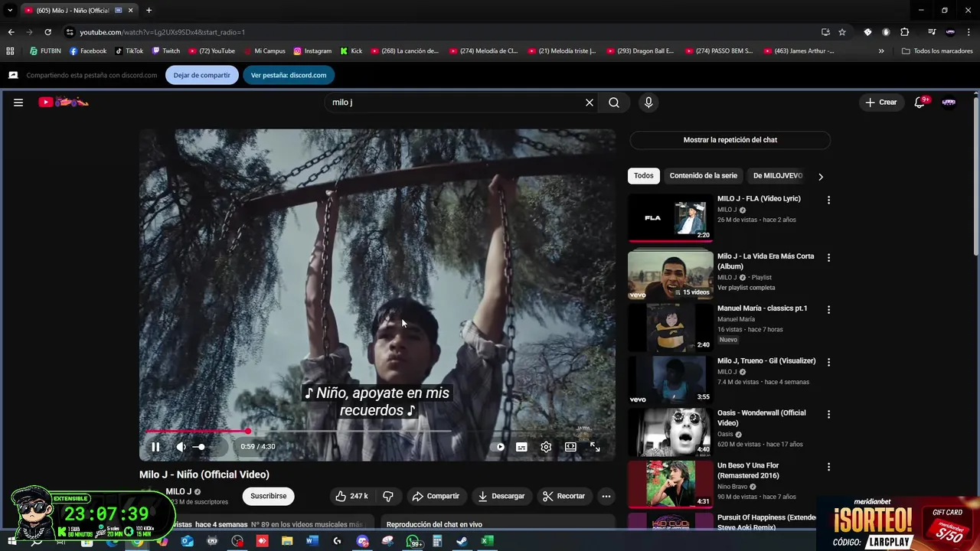Download the video with Descargar
Viewport: 980px width, 551px height.
pyautogui.click(x=501, y=496)
